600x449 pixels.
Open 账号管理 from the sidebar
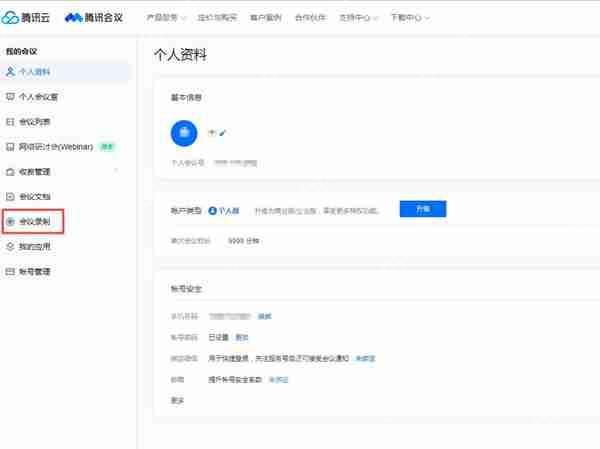pyautogui.click(x=28, y=271)
